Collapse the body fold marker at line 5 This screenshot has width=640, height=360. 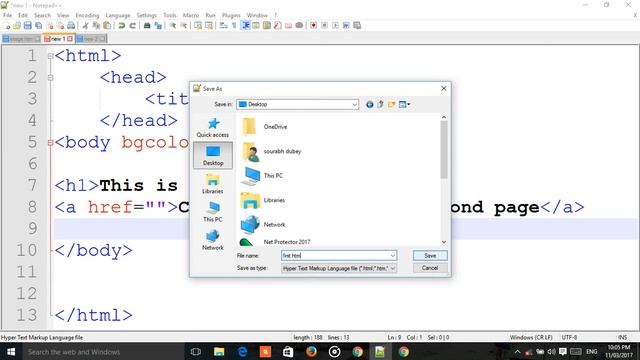tap(50, 143)
